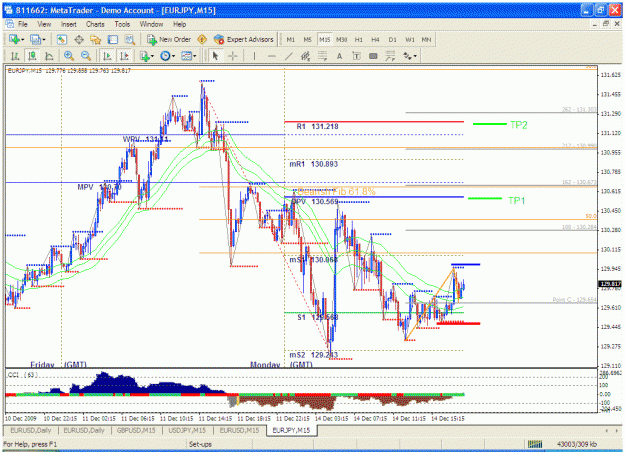Toggle Auto Scroll for the chart
This screenshot has height=452, width=625.
click(x=107, y=56)
